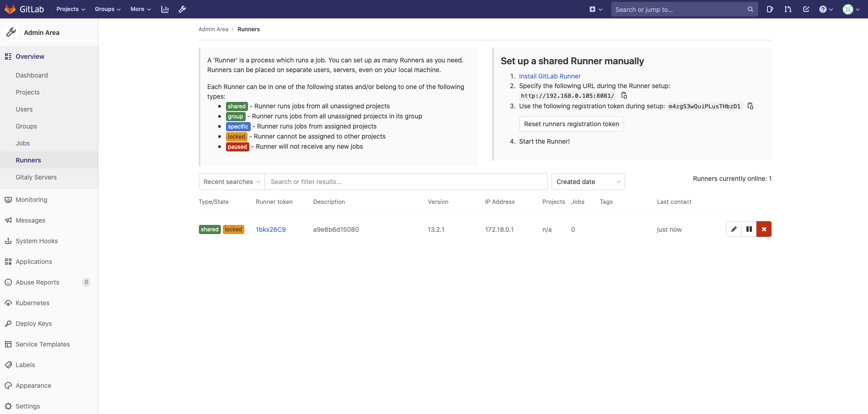Click the IP address 172.18.0.1
Screen dimensions: 868x414
499,229
